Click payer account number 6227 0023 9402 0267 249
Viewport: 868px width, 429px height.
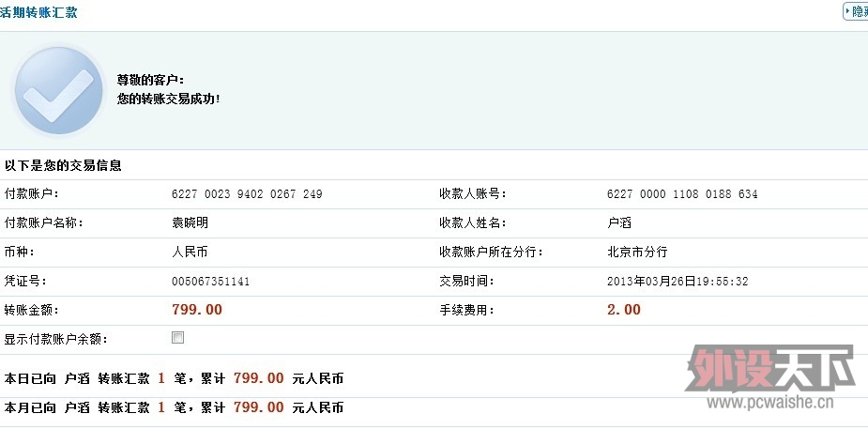(247, 194)
